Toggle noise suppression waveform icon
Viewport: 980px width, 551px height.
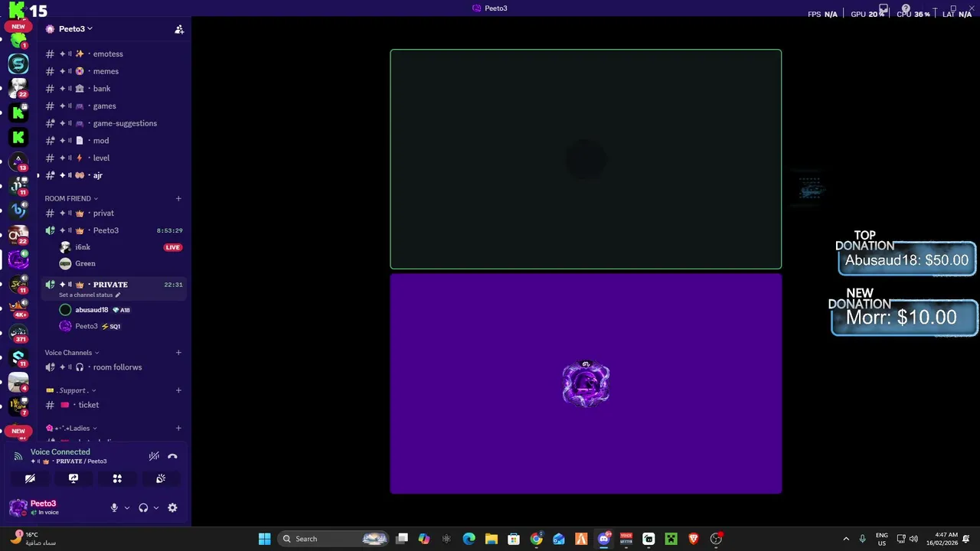click(154, 456)
